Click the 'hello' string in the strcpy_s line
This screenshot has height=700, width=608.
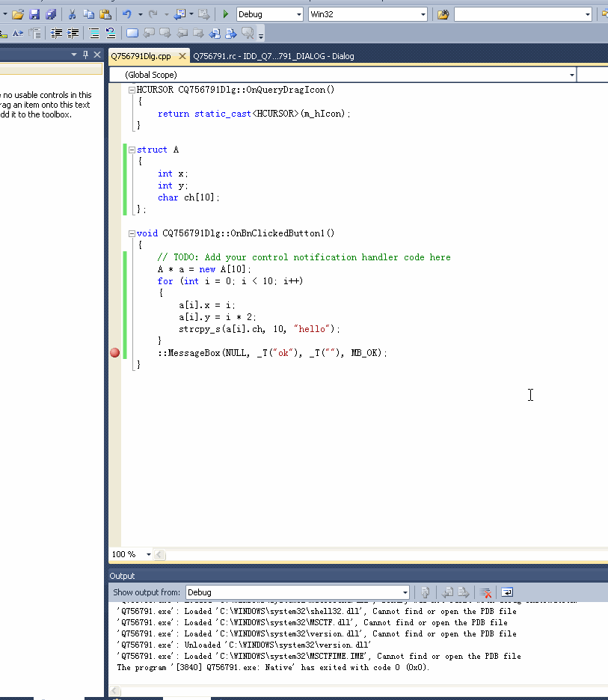pos(312,329)
